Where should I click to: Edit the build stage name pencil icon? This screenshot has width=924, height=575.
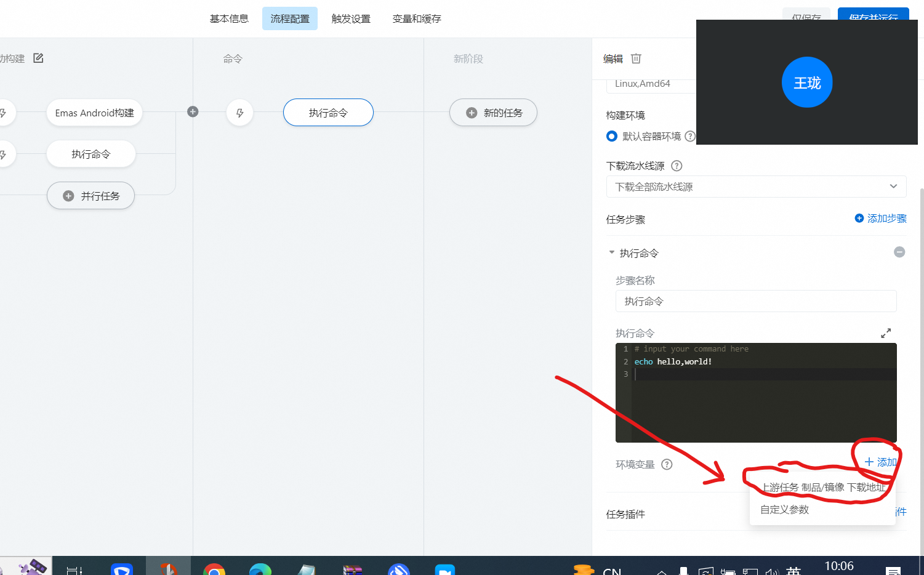(x=38, y=58)
